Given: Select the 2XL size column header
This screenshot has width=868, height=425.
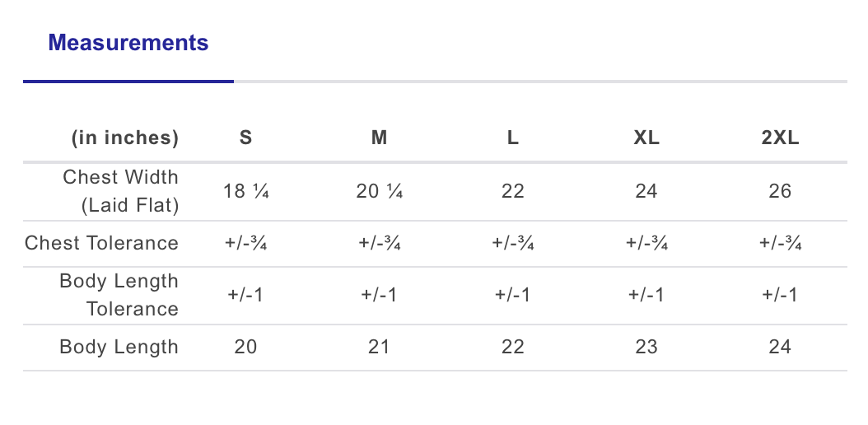Looking at the screenshot, I should (780, 138).
